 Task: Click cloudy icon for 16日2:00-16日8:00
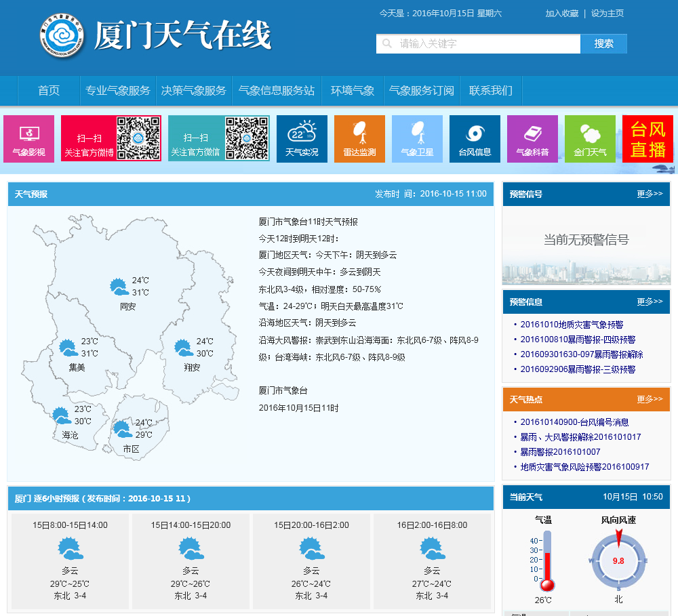click(432, 548)
